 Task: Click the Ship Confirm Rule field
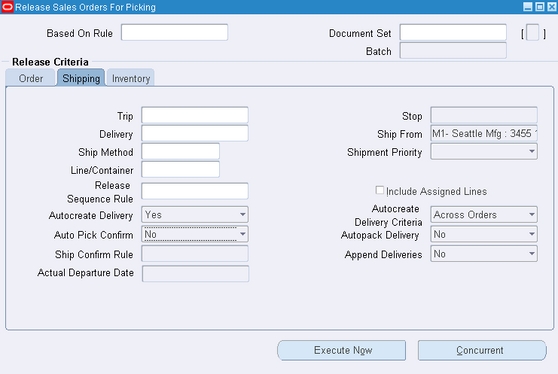pyautogui.click(x=195, y=254)
